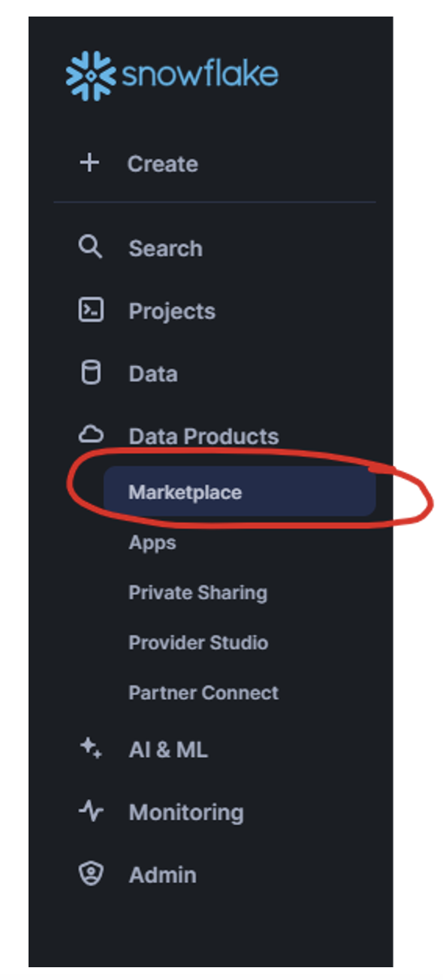Click the Monitoring pulse icon
443x980 pixels.
[89, 812]
